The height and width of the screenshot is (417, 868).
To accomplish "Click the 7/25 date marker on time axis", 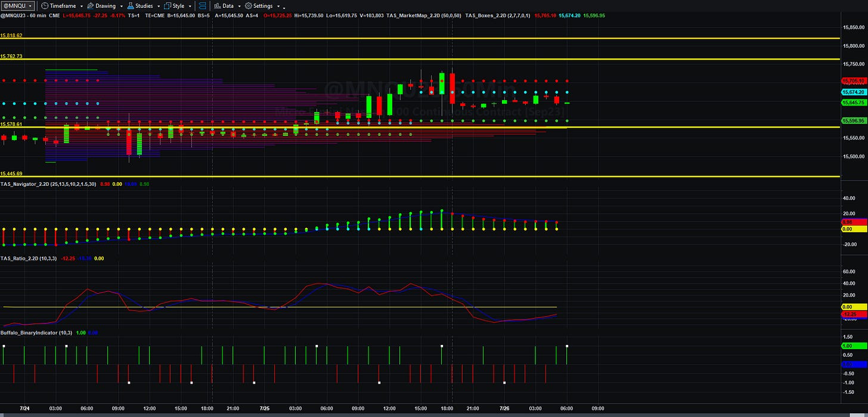I will (264, 409).
